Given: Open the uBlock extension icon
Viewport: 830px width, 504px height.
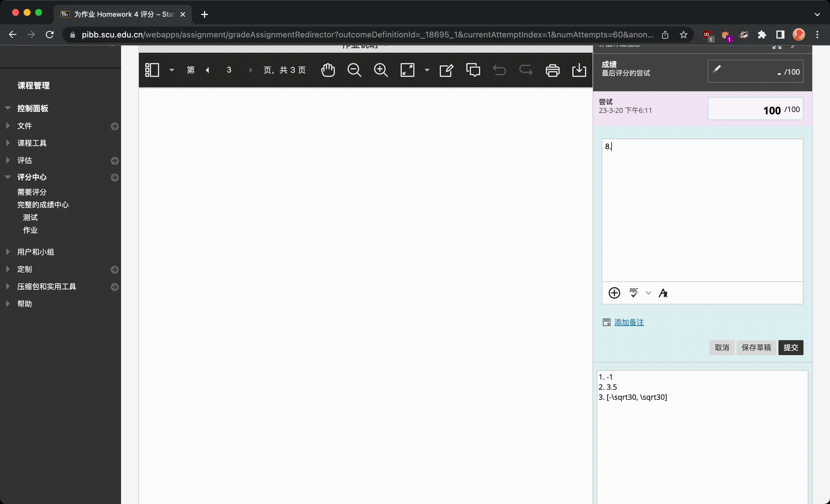Looking at the screenshot, I should 708,35.
